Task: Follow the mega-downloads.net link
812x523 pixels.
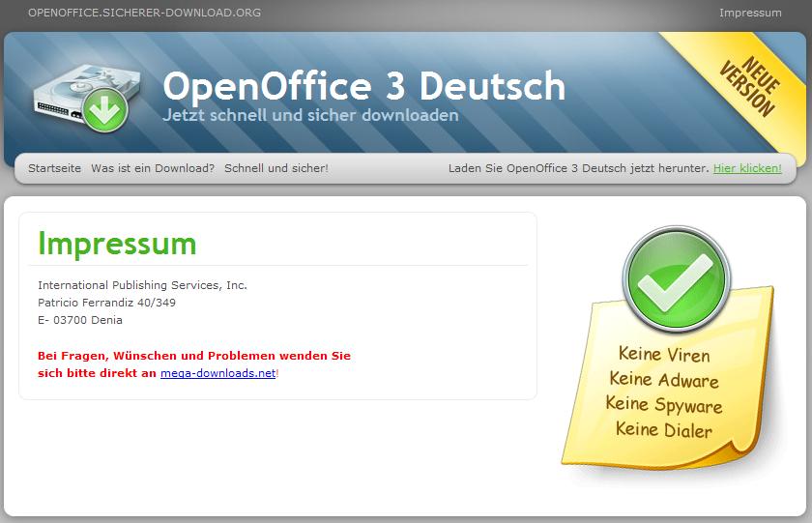Action: point(217,373)
